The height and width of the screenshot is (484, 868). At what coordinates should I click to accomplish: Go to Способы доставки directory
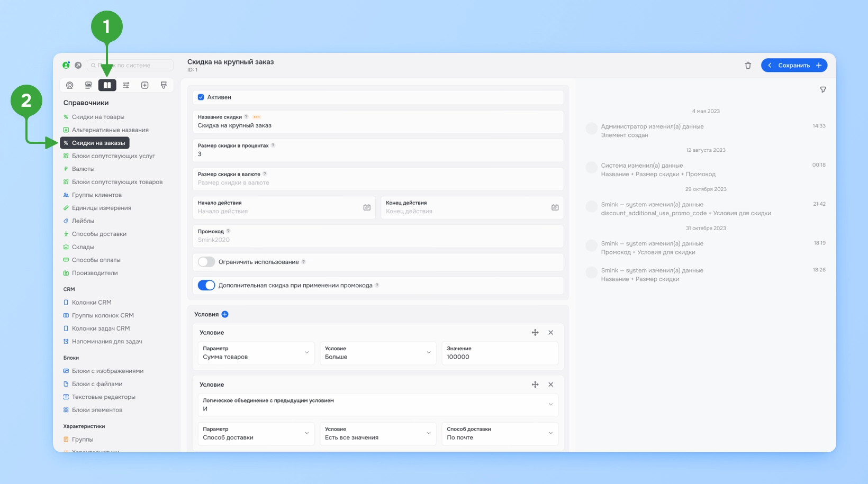click(99, 234)
